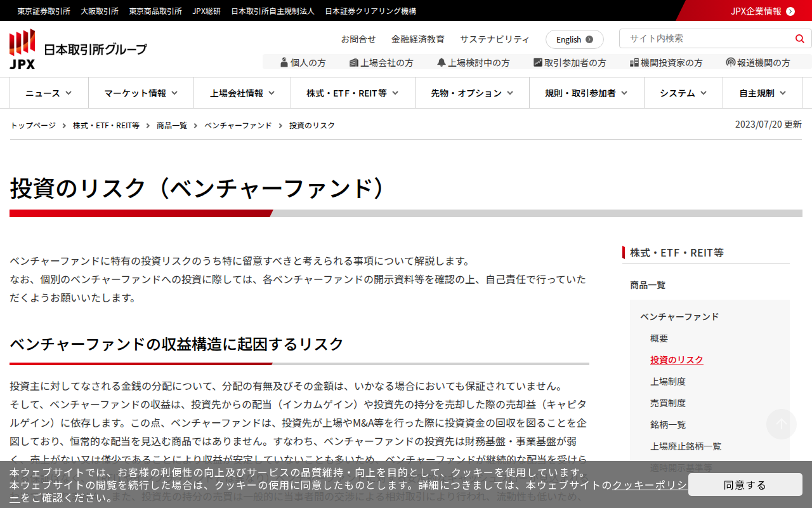Open 概要 in sidebar
This screenshot has width=812, height=508.
pyautogui.click(x=659, y=338)
